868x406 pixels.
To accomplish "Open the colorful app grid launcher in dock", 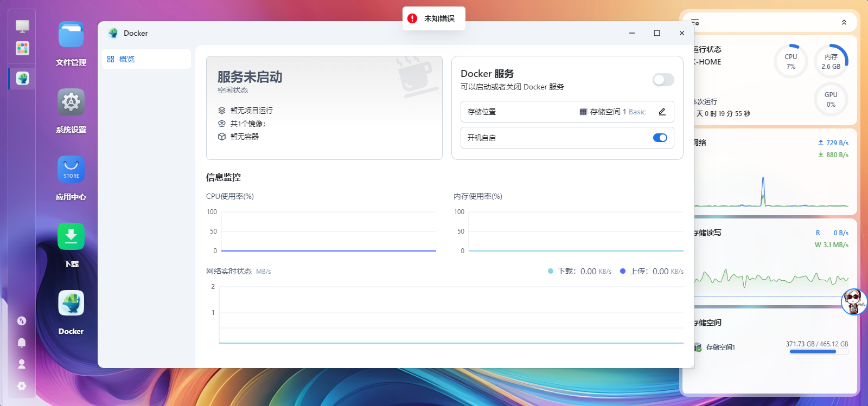I will coord(22,48).
